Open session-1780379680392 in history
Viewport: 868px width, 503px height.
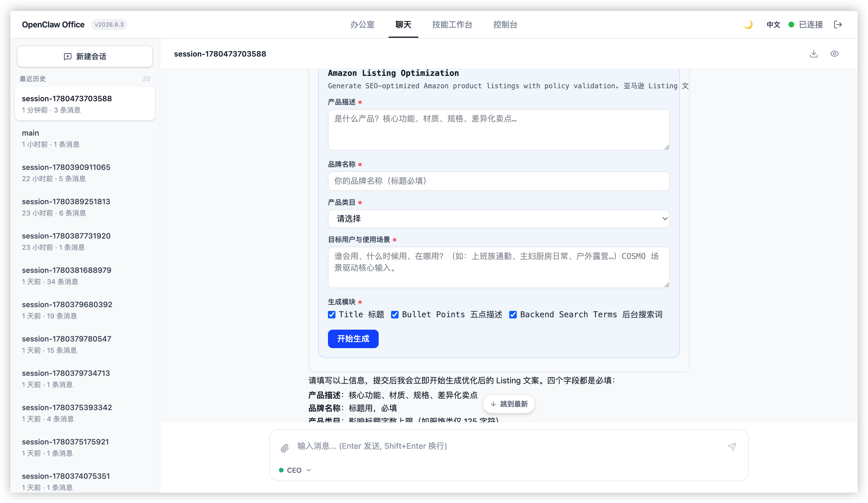click(85, 310)
